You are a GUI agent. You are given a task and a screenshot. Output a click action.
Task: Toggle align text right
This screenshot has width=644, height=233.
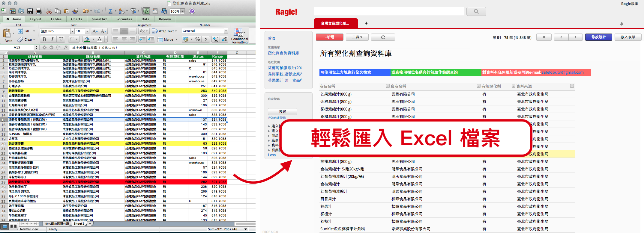click(x=132, y=39)
